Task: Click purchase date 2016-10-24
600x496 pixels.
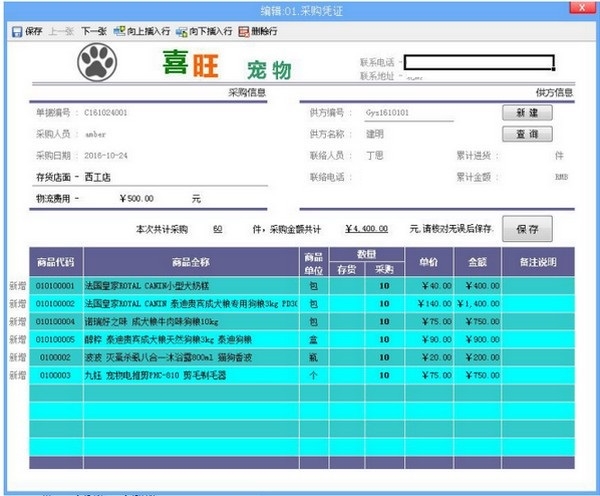Action: [106, 156]
